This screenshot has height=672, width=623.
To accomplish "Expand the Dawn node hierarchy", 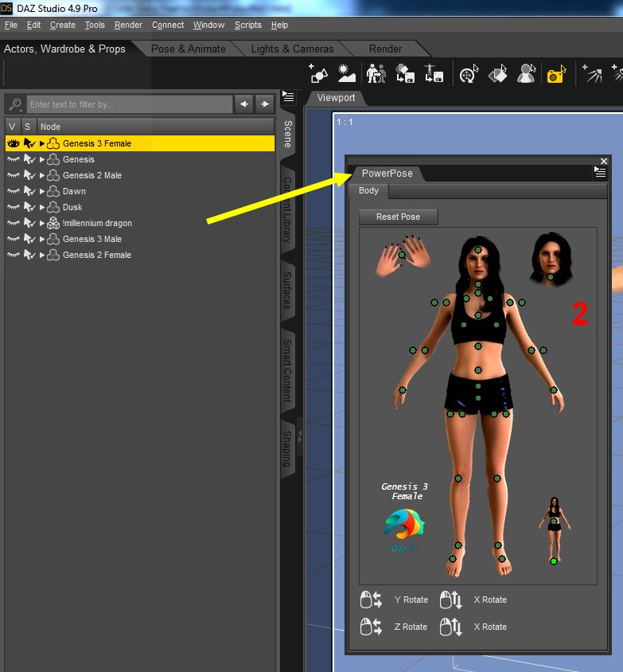I will pos(42,191).
